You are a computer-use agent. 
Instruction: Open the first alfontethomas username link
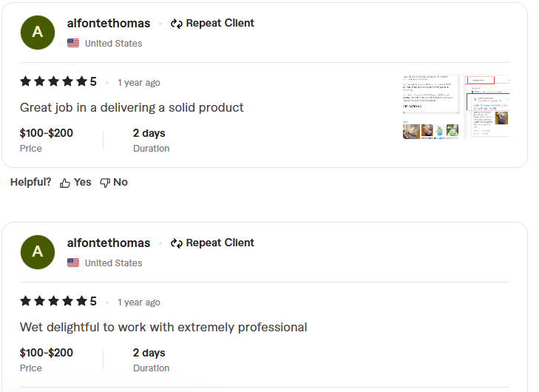109,24
